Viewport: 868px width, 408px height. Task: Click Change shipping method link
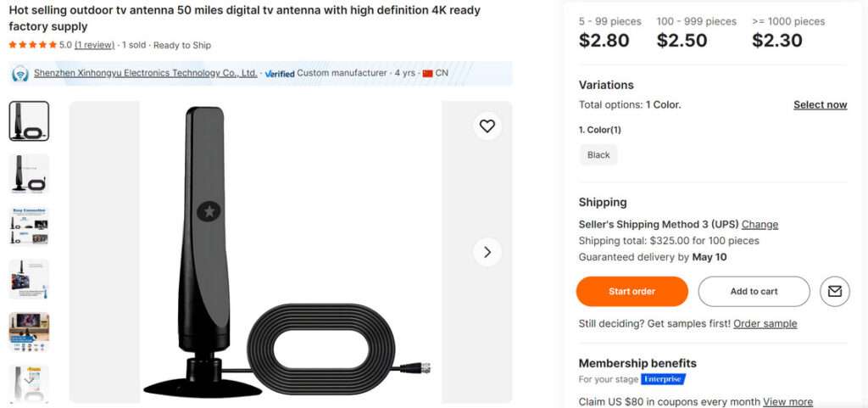tap(759, 225)
